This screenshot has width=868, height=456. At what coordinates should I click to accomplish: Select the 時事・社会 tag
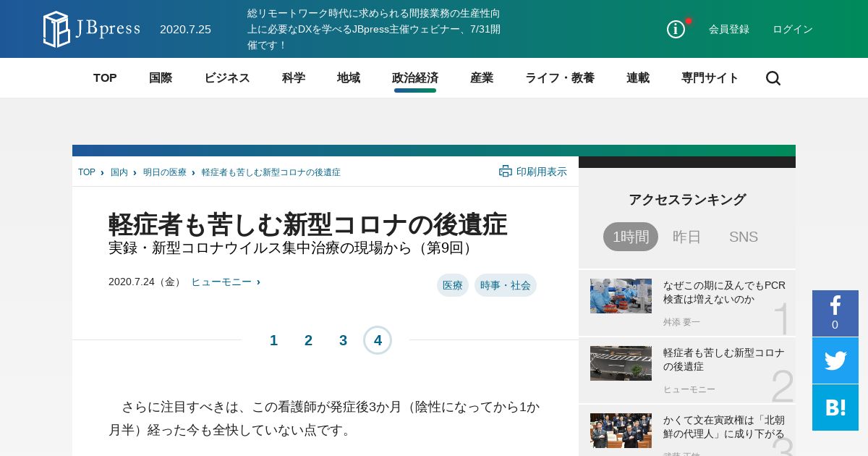(506, 285)
